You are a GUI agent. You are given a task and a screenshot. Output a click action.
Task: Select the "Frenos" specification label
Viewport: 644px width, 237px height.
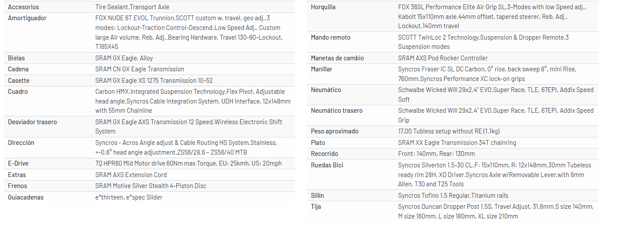(18, 186)
